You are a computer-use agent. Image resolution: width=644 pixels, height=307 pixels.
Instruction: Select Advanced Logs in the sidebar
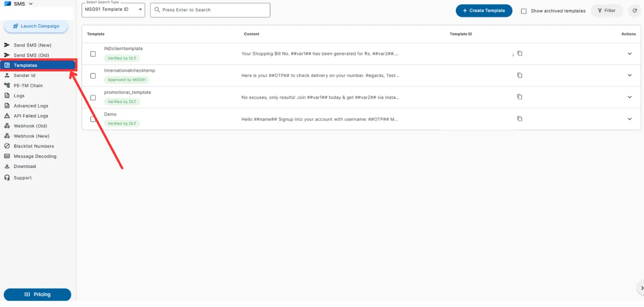coord(31,105)
